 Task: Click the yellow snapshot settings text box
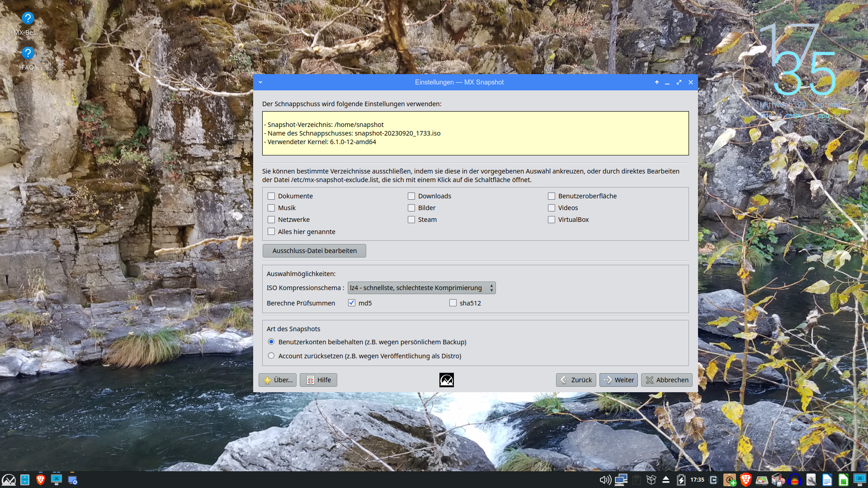point(475,133)
